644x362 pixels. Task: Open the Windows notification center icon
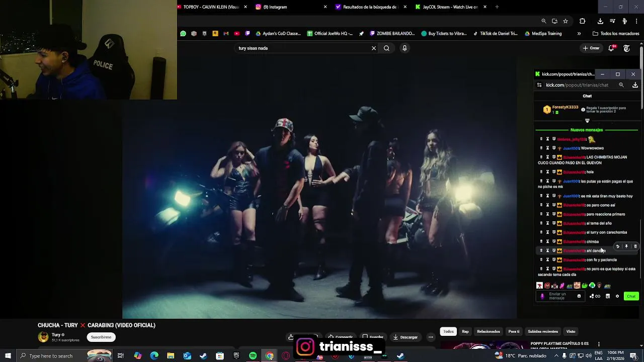633,356
